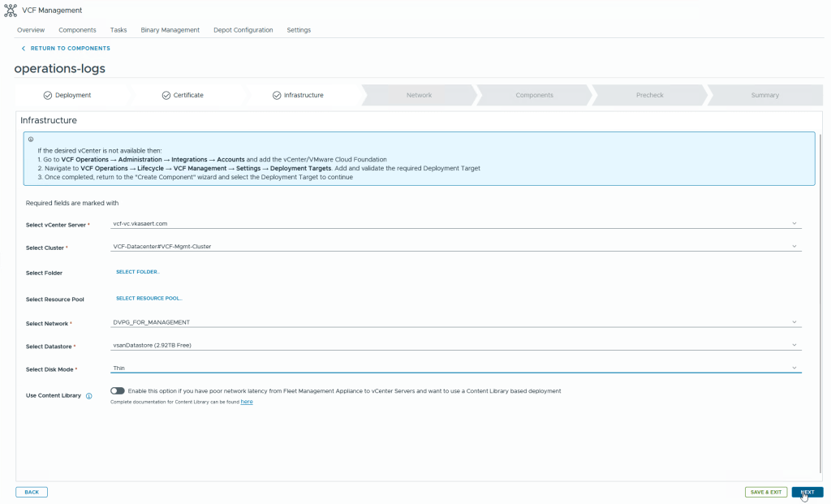Go to the Settings tab
Screen dimensions: 831x504
point(299,30)
